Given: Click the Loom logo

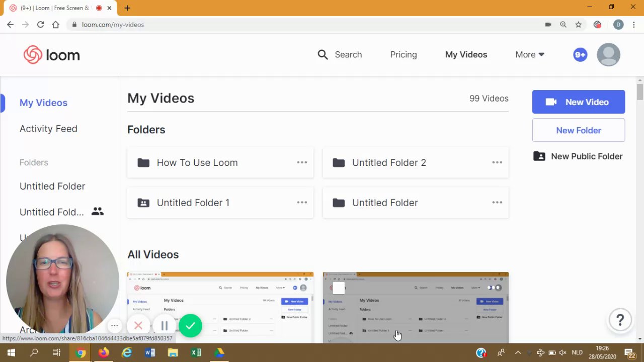Looking at the screenshot, I should tap(52, 55).
